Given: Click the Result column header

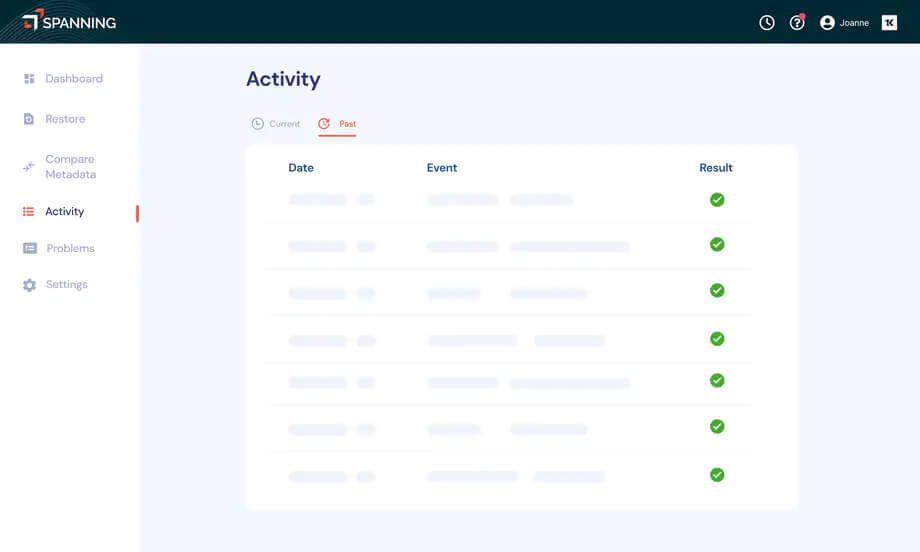Looking at the screenshot, I should [716, 168].
